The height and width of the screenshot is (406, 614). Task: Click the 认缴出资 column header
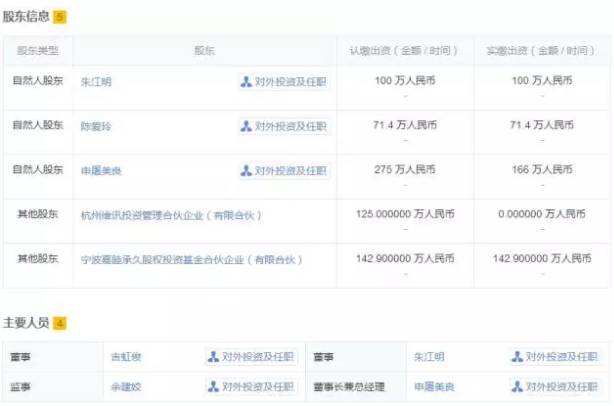coord(404,50)
